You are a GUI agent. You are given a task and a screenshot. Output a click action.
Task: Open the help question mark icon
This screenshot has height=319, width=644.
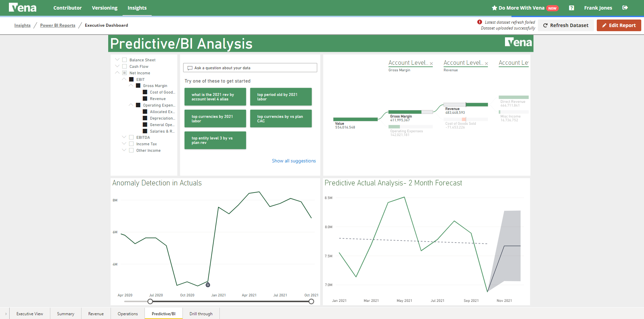[571, 8]
